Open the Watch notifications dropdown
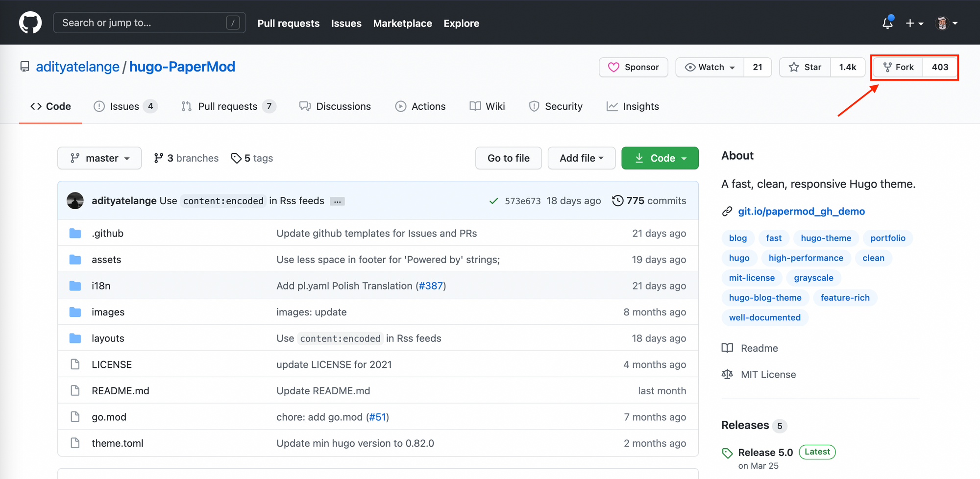The height and width of the screenshot is (479, 980). click(710, 67)
